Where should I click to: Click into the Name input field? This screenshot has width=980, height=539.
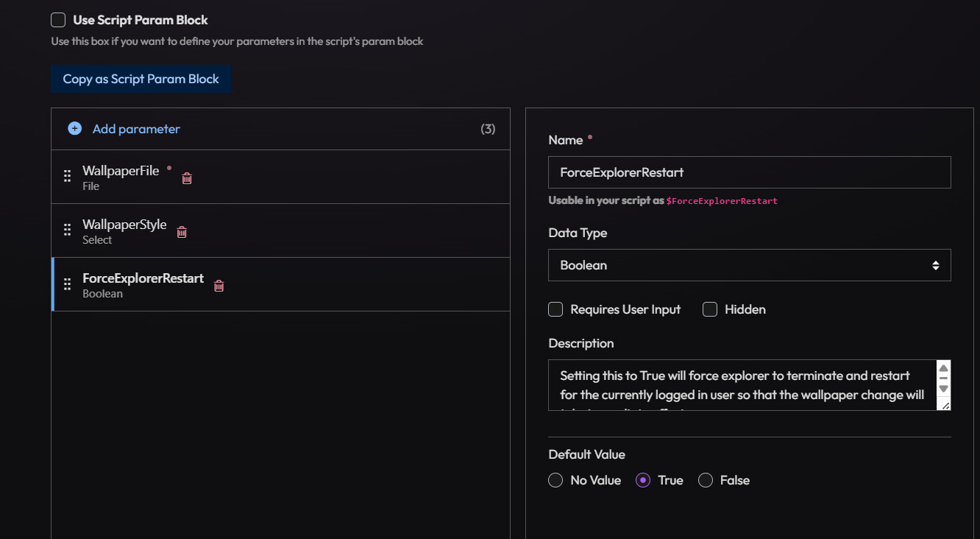[x=749, y=172]
